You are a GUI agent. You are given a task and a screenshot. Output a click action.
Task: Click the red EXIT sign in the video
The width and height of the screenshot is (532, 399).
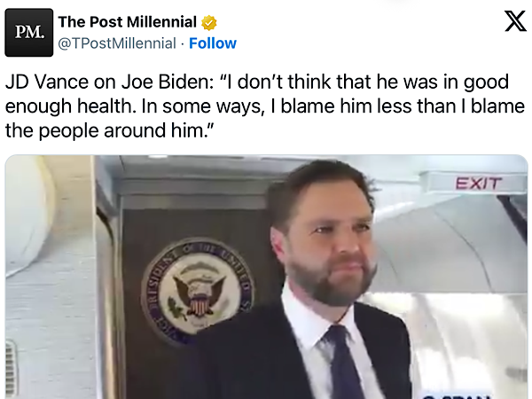(x=478, y=184)
